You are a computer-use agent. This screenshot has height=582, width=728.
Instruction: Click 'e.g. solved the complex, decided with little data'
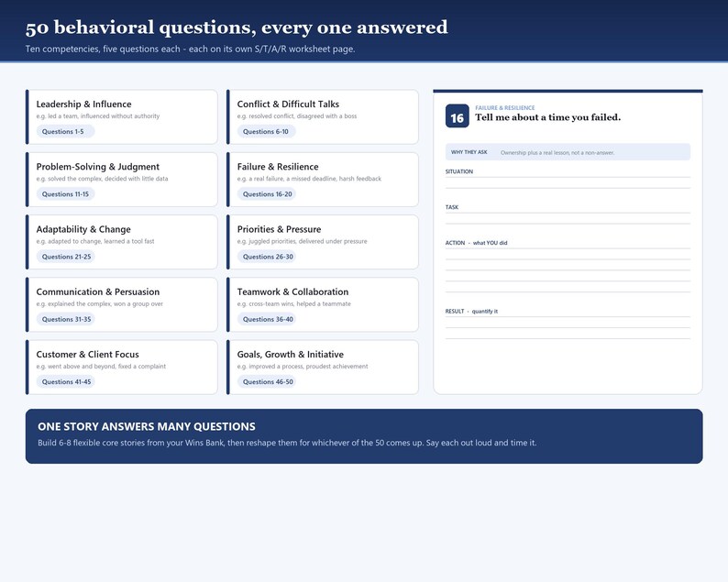[102, 179]
